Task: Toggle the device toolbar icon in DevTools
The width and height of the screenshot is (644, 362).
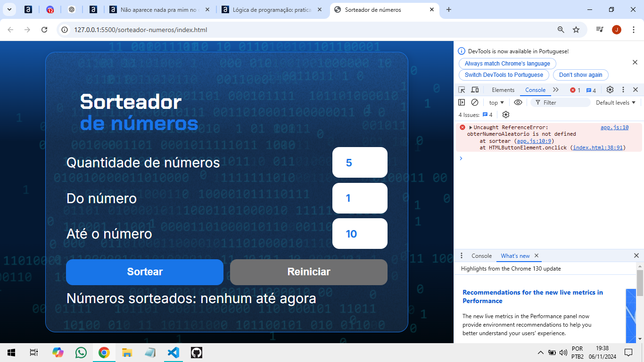Action: [x=475, y=90]
